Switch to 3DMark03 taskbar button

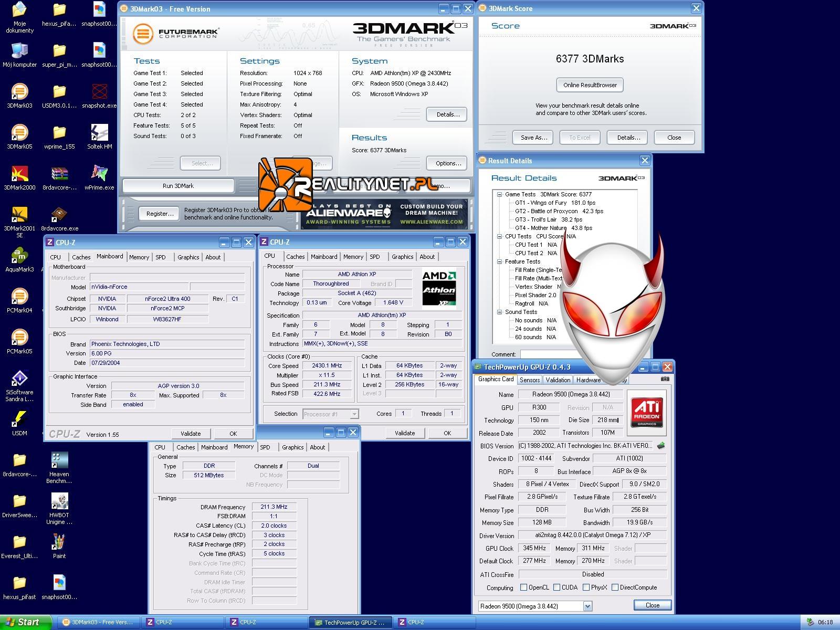pos(99,622)
